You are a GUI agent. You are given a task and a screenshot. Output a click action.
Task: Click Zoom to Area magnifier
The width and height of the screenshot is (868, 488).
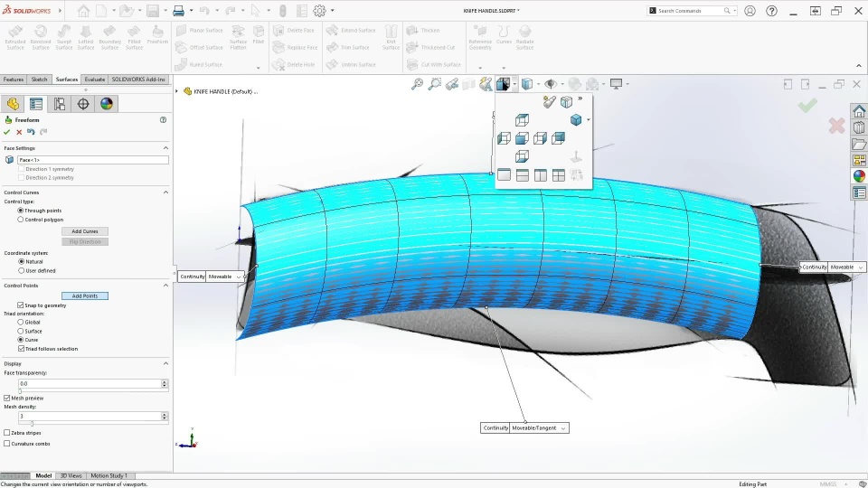point(435,84)
